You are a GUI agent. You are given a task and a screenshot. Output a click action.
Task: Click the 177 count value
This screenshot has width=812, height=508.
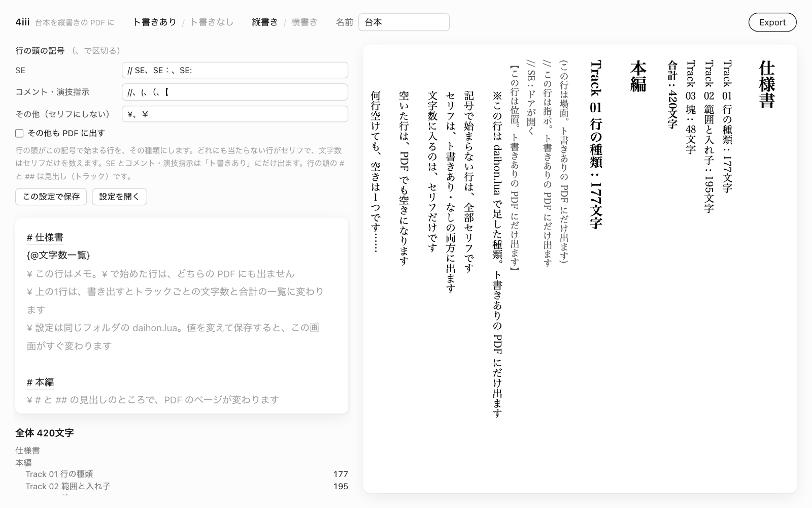click(341, 474)
